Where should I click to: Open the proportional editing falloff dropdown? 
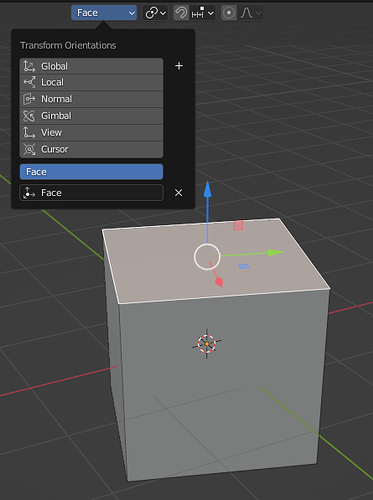(250, 13)
